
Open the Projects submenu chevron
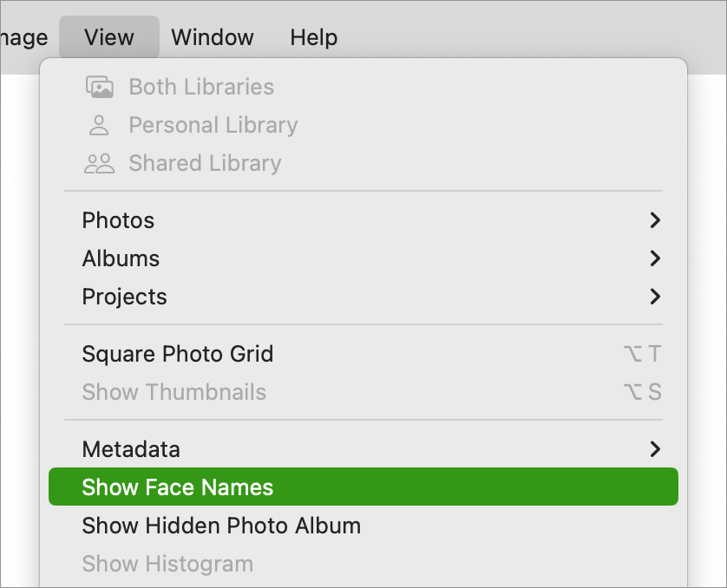pyautogui.click(x=655, y=297)
